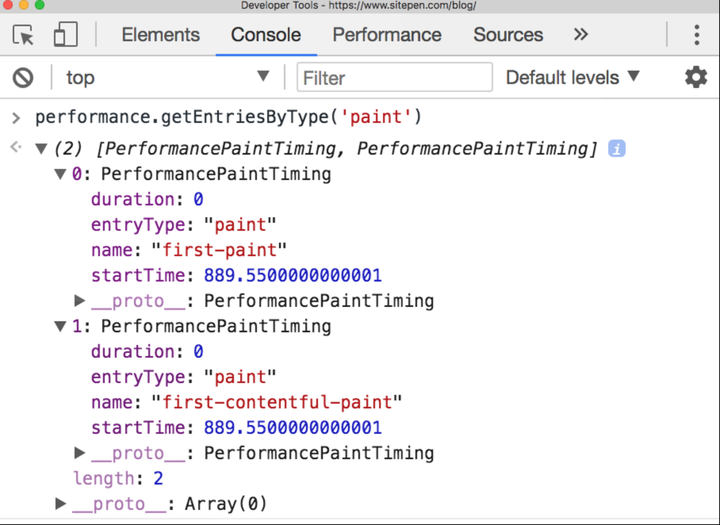Click the blue info badge icon
This screenshot has width=720, height=525.
click(617, 149)
